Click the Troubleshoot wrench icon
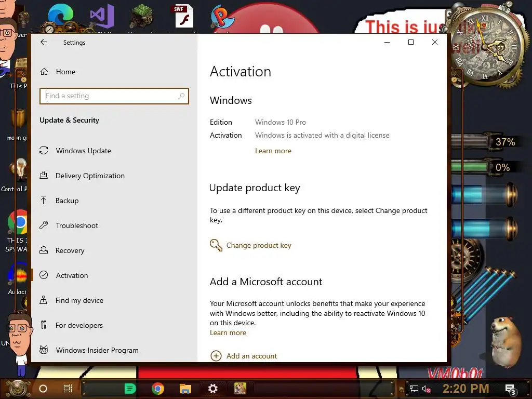Screen dimensions: 532x399 [44, 225]
